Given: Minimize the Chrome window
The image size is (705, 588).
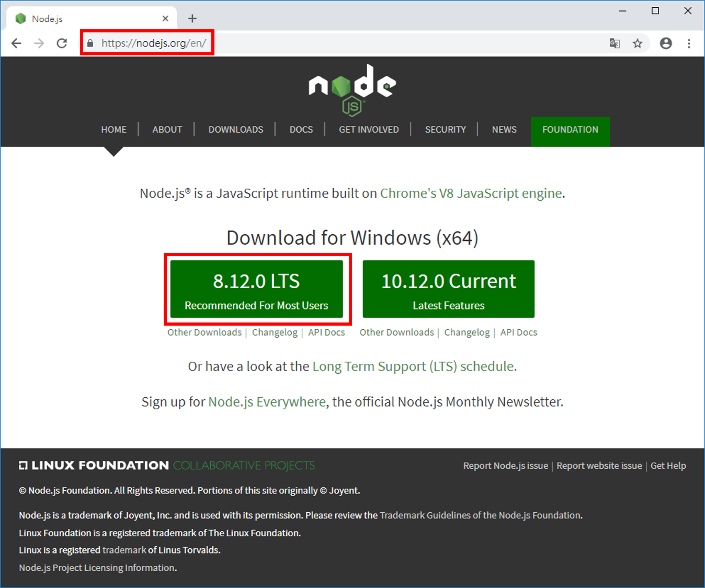Looking at the screenshot, I should [623, 11].
